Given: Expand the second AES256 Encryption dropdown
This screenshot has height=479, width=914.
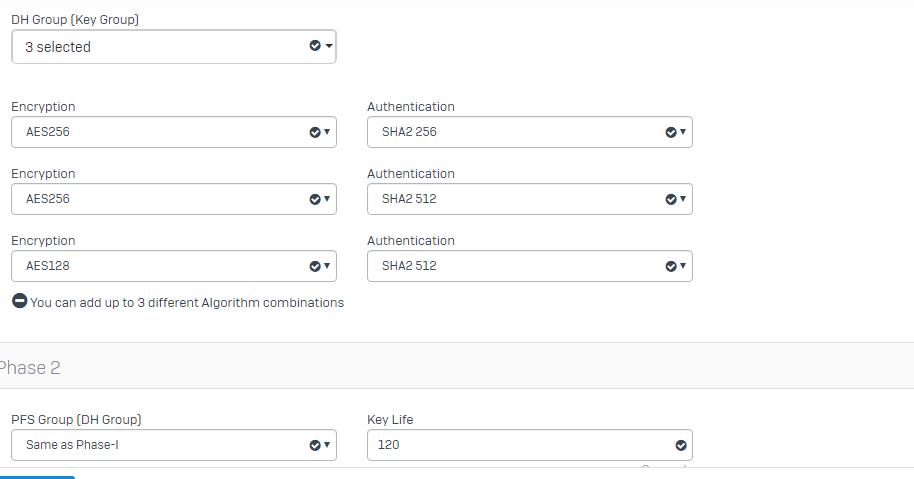Looking at the screenshot, I should (x=174, y=199).
